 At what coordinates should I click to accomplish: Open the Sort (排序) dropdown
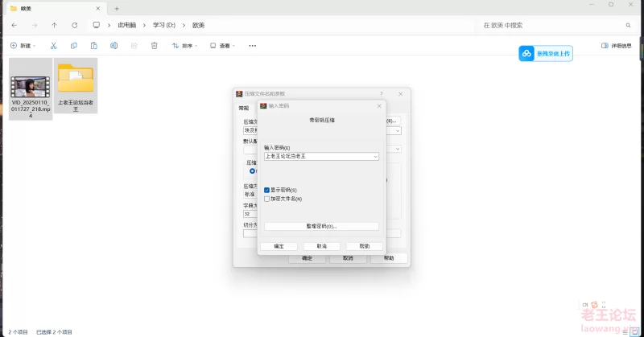pos(184,46)
